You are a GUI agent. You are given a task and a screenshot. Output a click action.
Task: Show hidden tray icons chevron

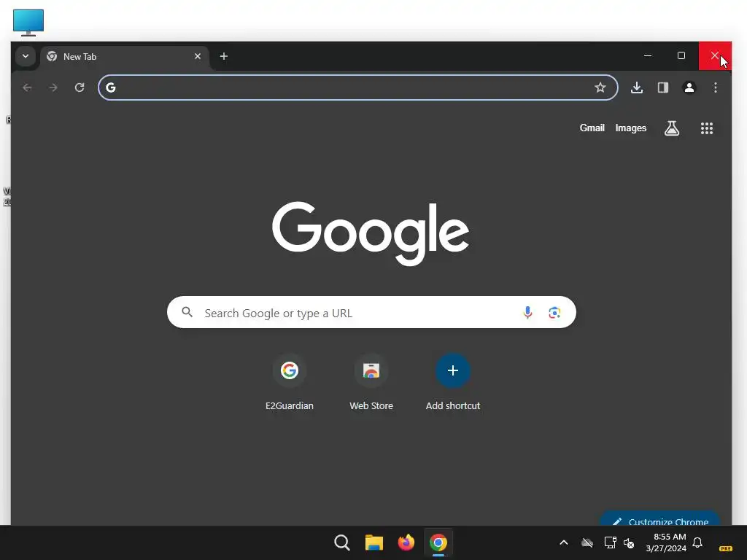[564, 542]
